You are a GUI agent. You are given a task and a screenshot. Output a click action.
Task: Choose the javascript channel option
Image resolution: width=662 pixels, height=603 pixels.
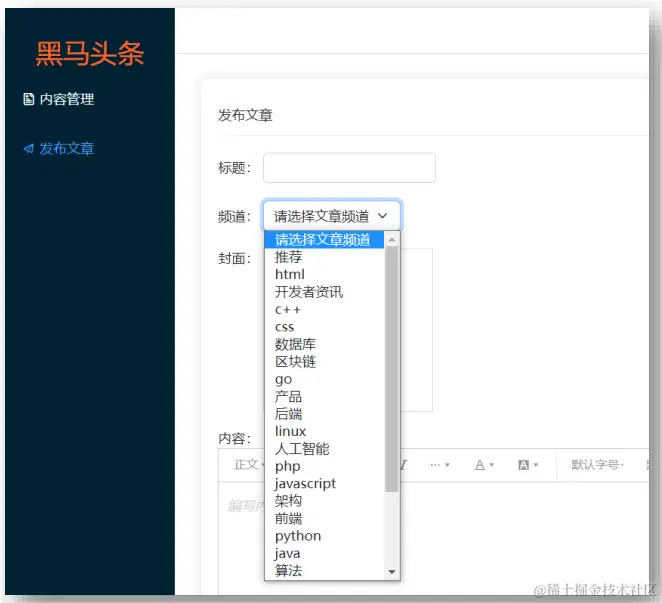tap(324, 483)
